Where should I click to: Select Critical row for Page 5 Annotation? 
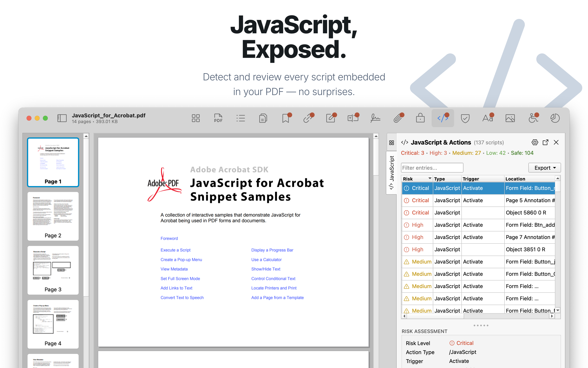(478, 200)
